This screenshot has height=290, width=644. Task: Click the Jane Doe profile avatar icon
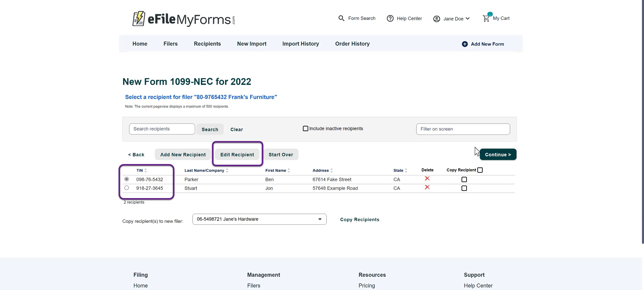(x=437, y=19)
